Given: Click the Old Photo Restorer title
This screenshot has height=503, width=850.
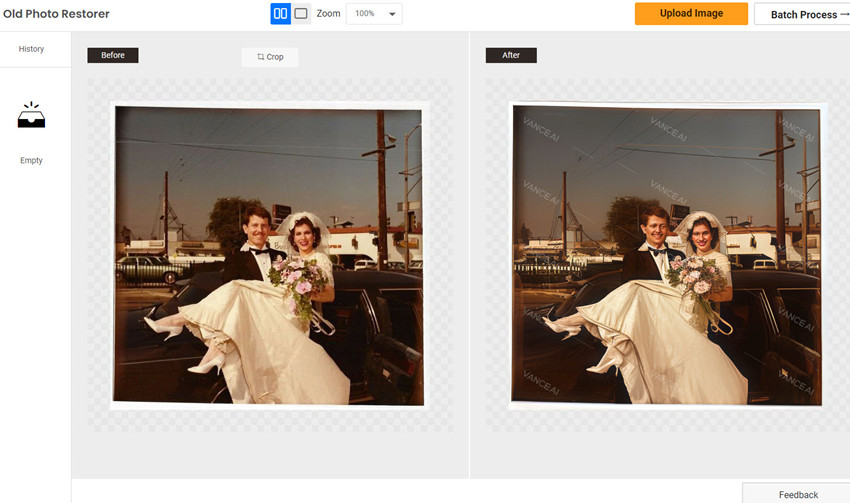Looking at the screenshot, I should pyautogui.click(x=56, y=14).
